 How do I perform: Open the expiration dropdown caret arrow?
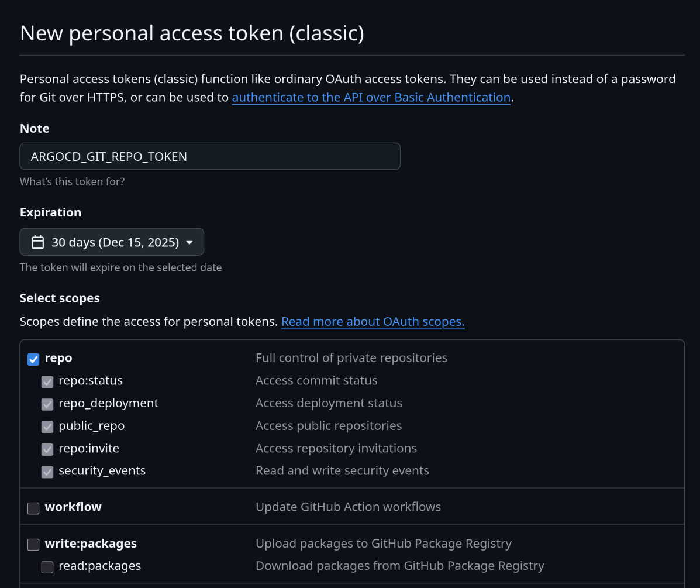pos(189,242)
